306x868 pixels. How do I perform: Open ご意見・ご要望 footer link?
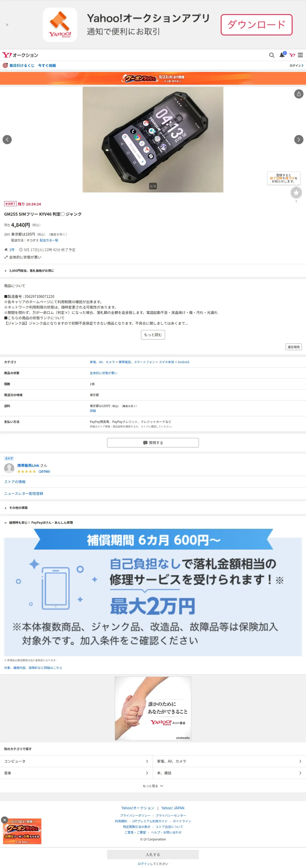click(x=135, y=832)
